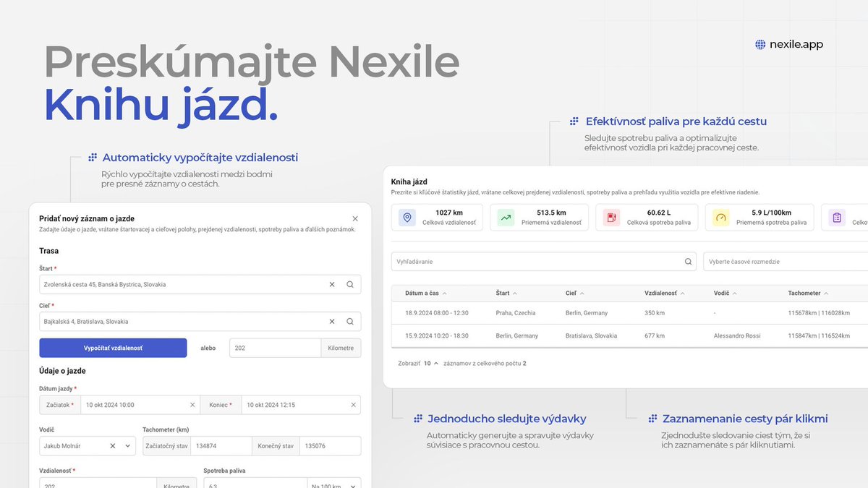The image size is (868, 488).
Task: Sort table by Vodič column
Action: (x=725, y=293)
